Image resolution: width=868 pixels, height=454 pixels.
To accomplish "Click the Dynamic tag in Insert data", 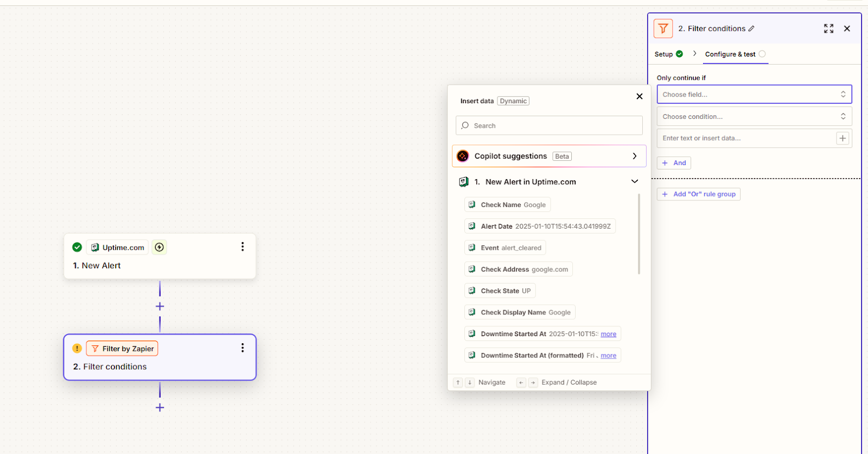I will (513, 101).
